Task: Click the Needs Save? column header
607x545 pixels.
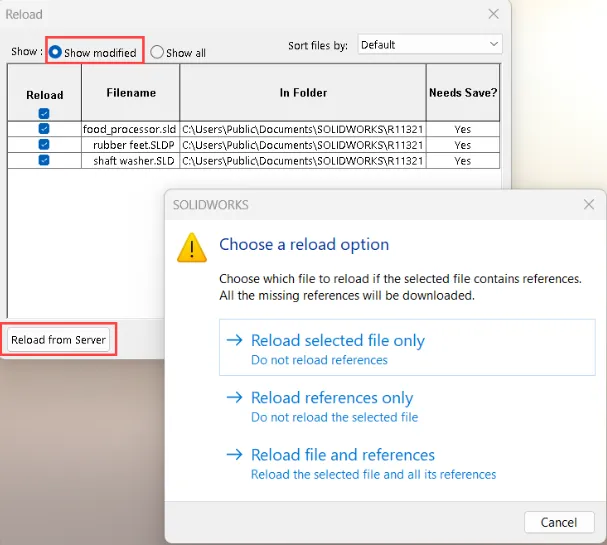Action: point(463,93)
